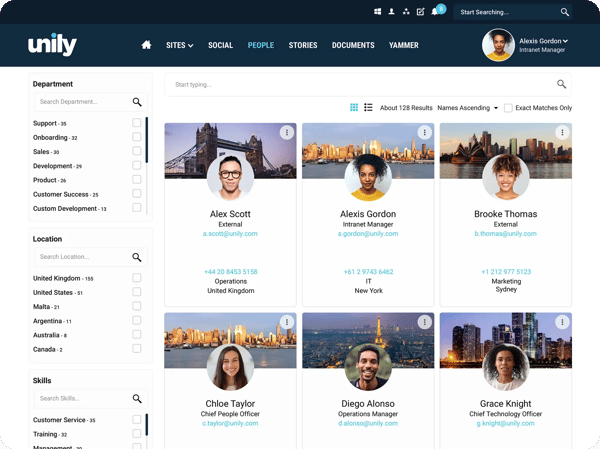600x449 pixels.
Task: Click magnifier in people search field
Action: tap(561, 84)
